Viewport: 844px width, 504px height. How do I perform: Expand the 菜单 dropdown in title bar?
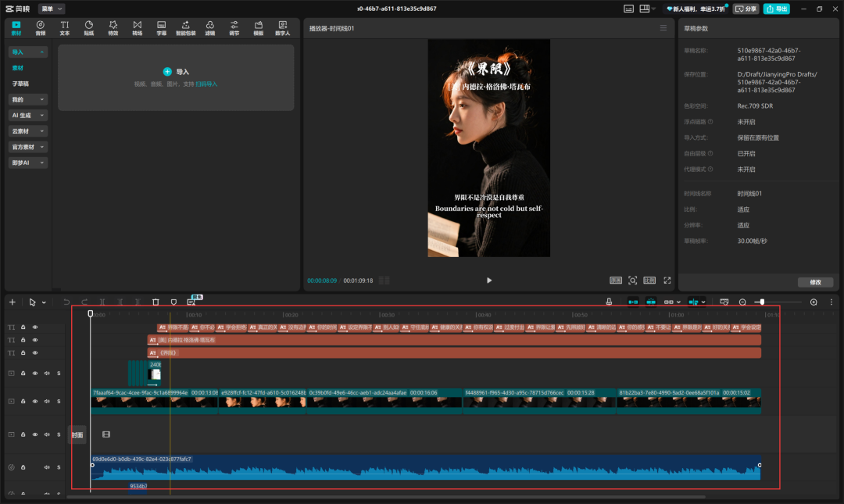click(52, 9)
